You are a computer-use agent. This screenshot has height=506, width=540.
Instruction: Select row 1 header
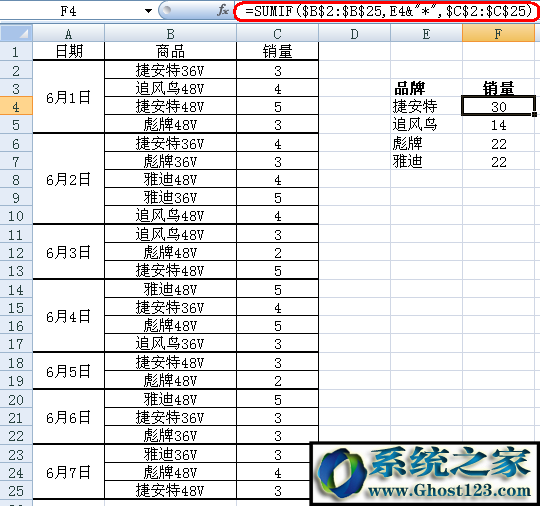pos(16,52)
